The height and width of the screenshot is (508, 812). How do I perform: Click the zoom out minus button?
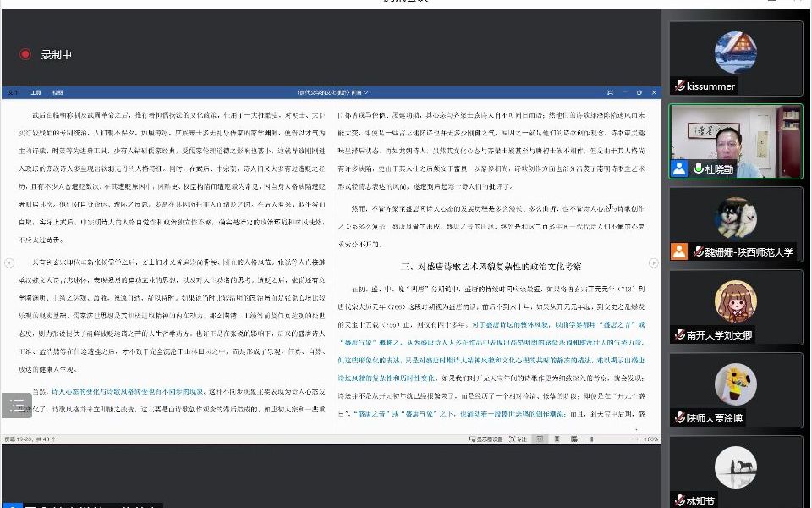pos(587,439)
